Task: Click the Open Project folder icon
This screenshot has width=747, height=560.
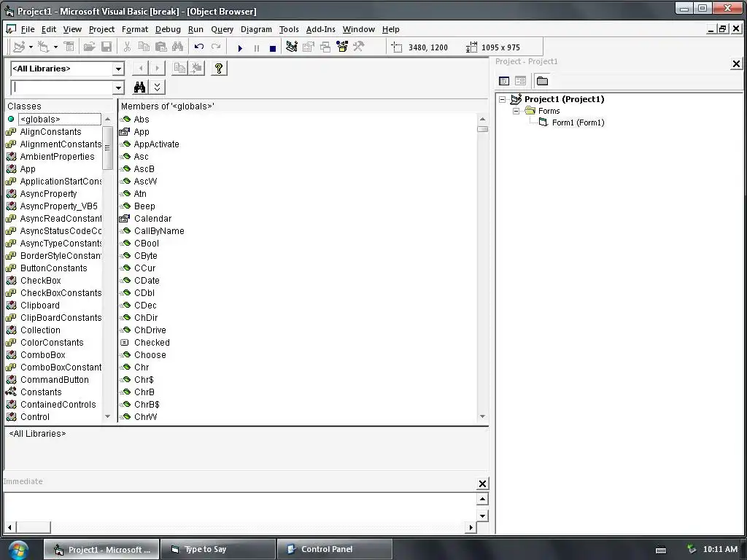Action: [89, 47]
